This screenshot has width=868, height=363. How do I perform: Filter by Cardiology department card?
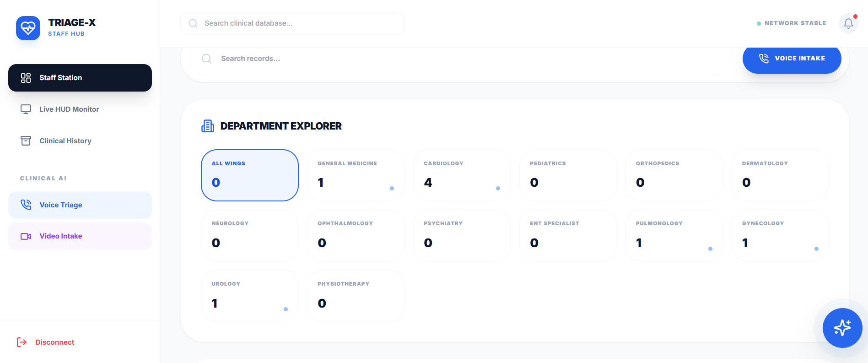point(462,175)
